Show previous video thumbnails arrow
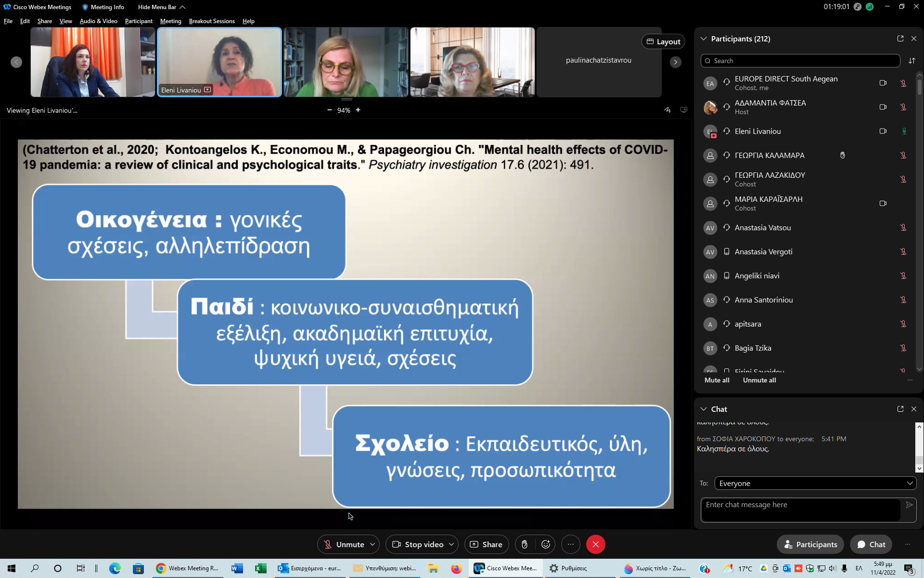924x578 pixels. coord(16,62)
